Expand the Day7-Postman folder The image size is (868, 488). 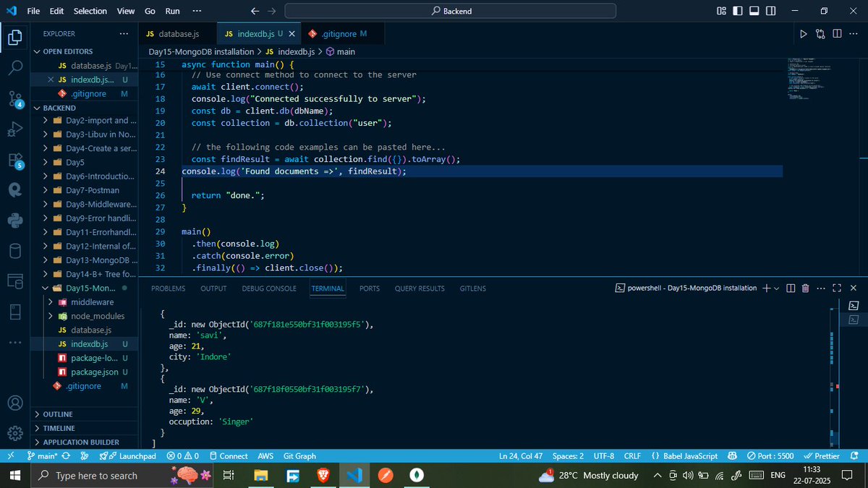click(x=93, y=190)
